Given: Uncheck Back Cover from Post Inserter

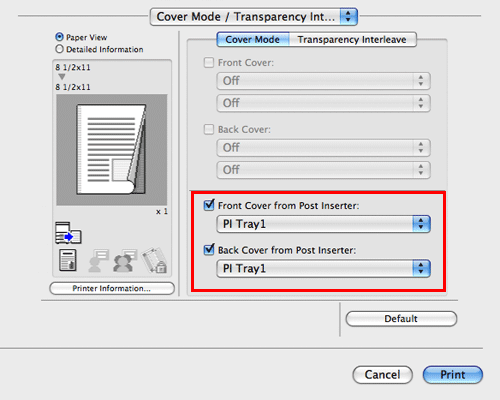Looking at the screenshot, I should pos(209,249).
